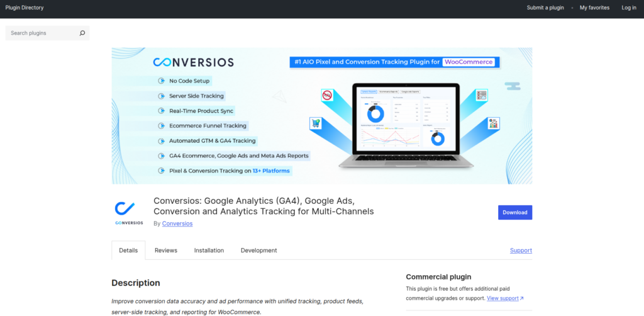Click the checklist icon near laptop in banner
This screenshot has height=316, width=644.
click(481, 95)
